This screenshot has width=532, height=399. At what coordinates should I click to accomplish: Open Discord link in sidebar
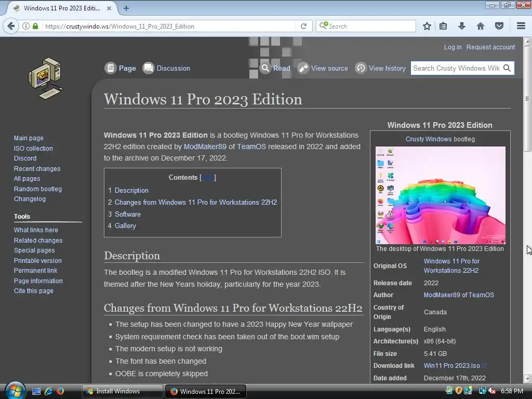tap(25, 158)
